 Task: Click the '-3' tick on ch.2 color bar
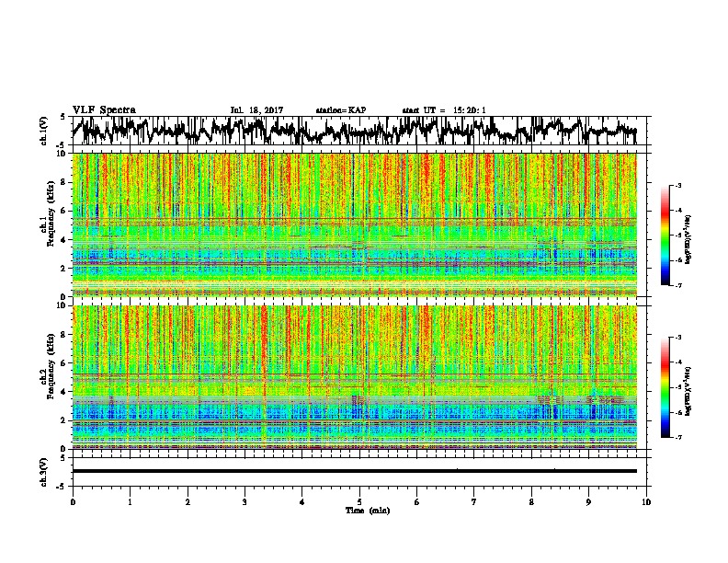click(x=677, y=338)
